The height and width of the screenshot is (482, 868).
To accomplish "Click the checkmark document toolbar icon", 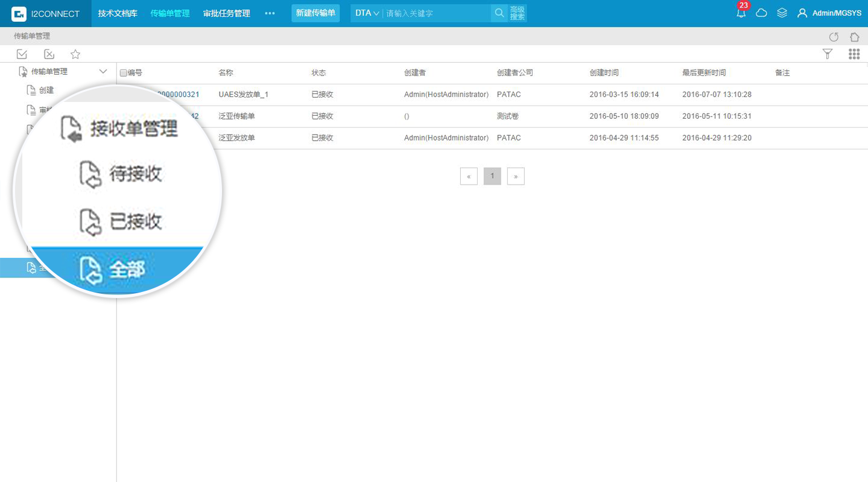I will [22, 54].
